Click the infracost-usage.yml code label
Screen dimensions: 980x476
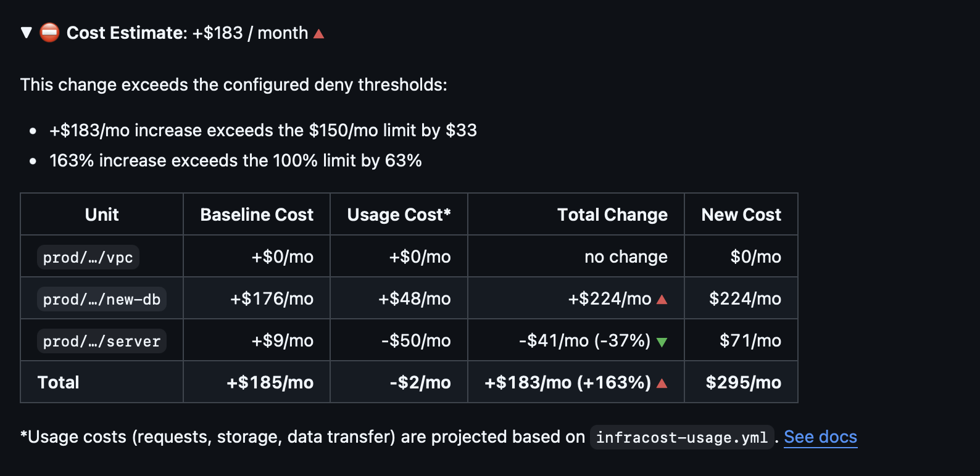click(x=682, y=437)
